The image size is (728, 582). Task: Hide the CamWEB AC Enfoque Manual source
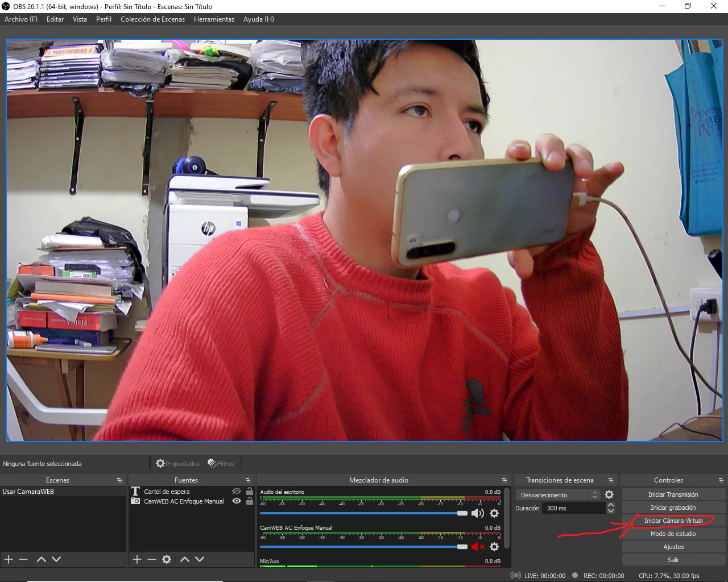click(x=237, y=501)
